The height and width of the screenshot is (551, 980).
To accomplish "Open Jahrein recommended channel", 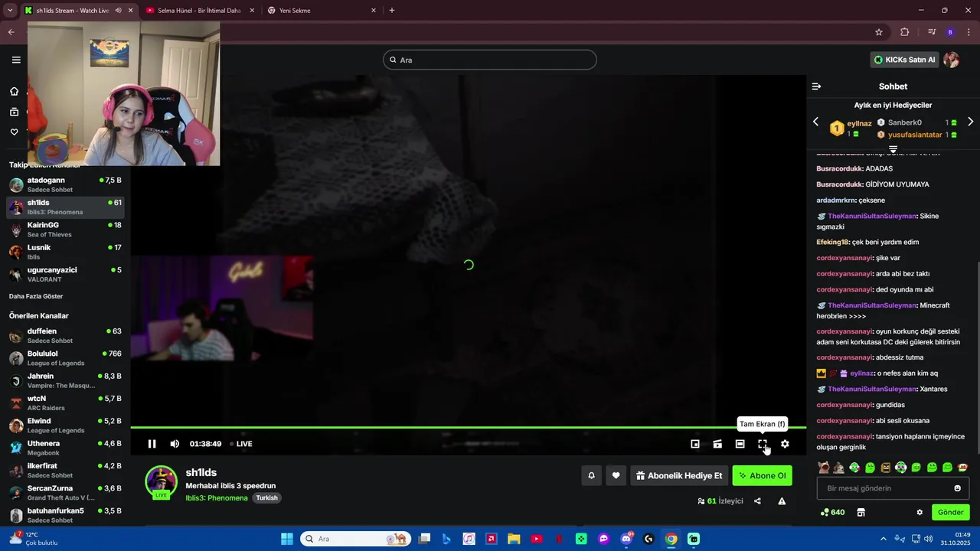I will 65,380.
